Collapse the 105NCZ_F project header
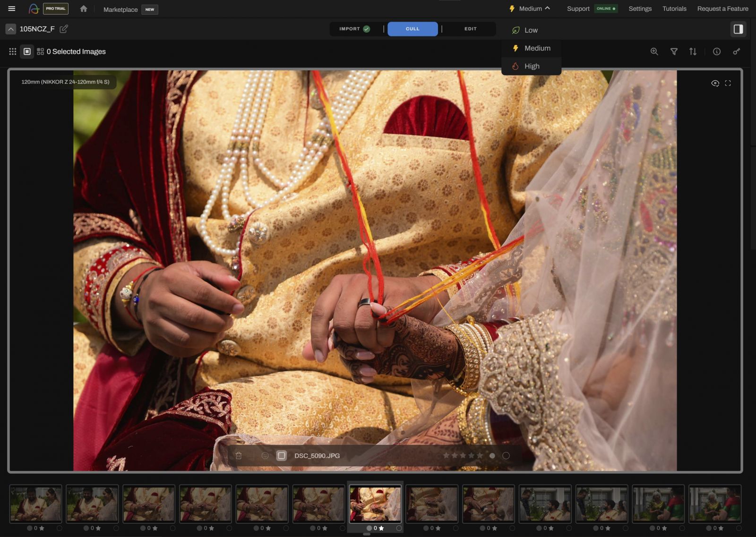 point(10,29)
